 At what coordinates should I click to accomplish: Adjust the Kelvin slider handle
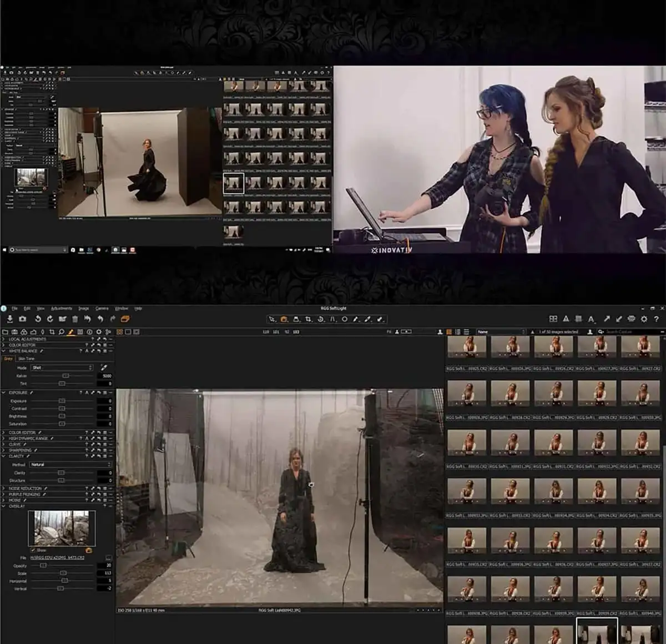click(x=65, y=376)
